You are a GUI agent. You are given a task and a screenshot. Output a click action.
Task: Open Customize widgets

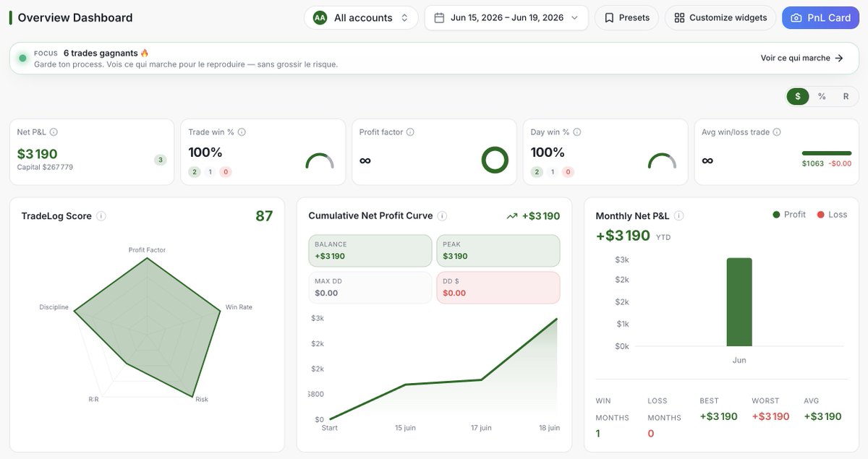[x=720, y=17]
